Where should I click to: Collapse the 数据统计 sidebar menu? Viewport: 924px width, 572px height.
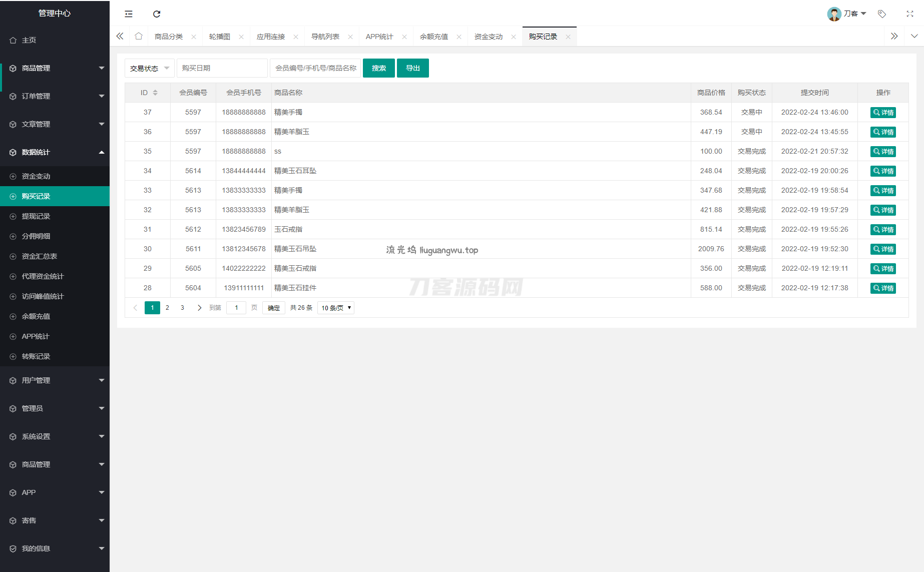click(x=55, y=152)
